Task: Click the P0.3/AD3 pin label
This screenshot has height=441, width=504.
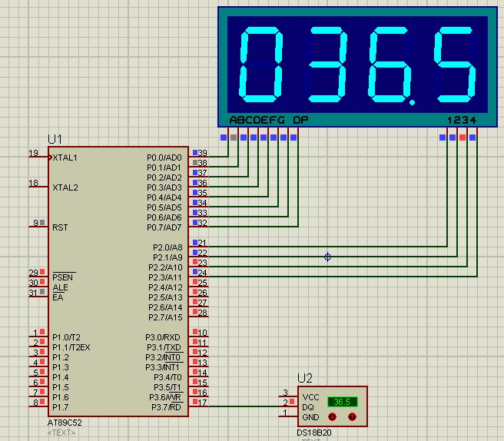Action: click(x=164, y=187)
